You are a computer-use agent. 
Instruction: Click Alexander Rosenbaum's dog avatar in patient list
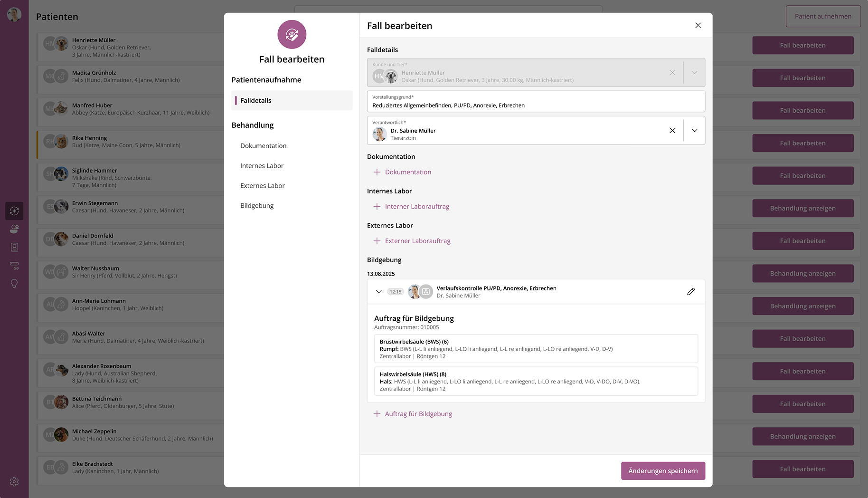pos(61,370)
